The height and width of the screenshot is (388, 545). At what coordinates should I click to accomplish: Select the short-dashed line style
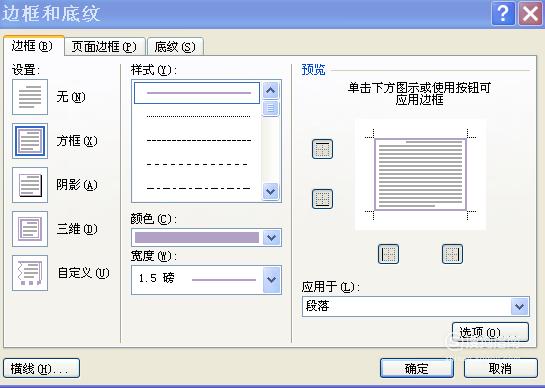click(x=198, y=140)
